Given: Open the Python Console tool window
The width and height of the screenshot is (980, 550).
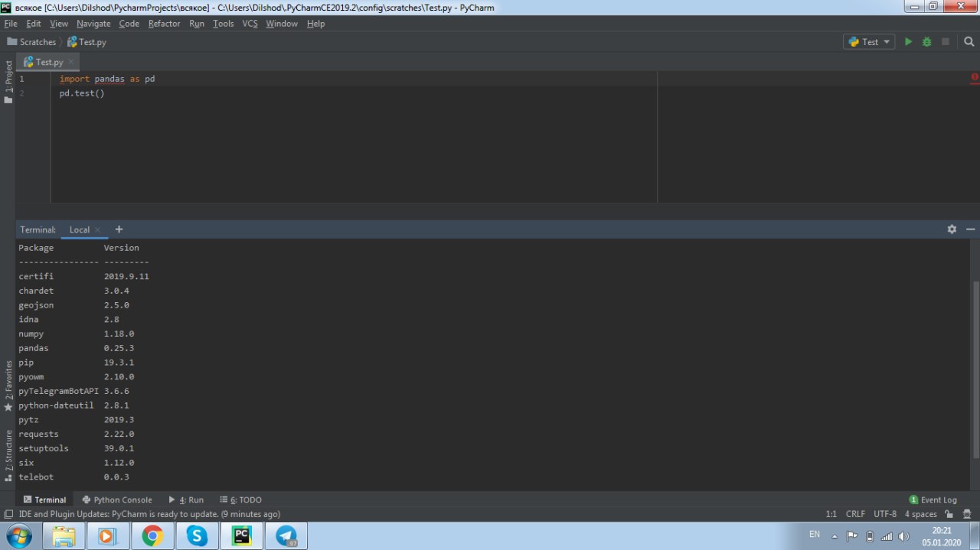Looking at the screenshot, I should [x=117, y=500].
